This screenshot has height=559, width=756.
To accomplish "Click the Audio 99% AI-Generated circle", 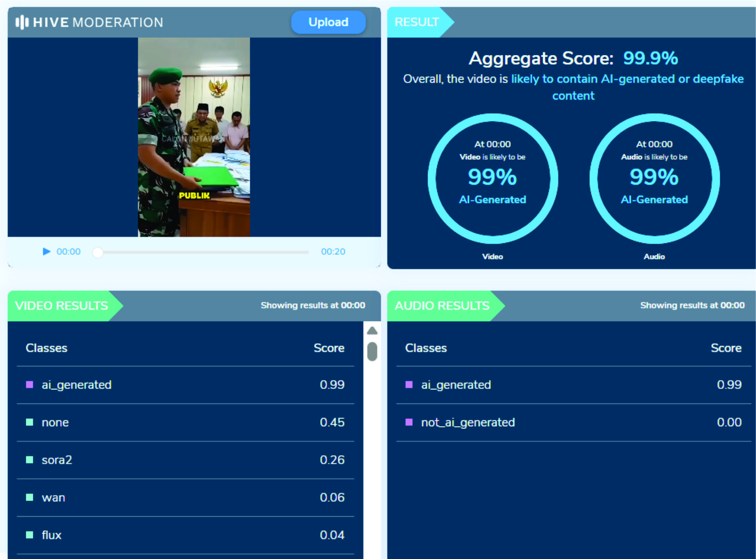I will [654, 178].
